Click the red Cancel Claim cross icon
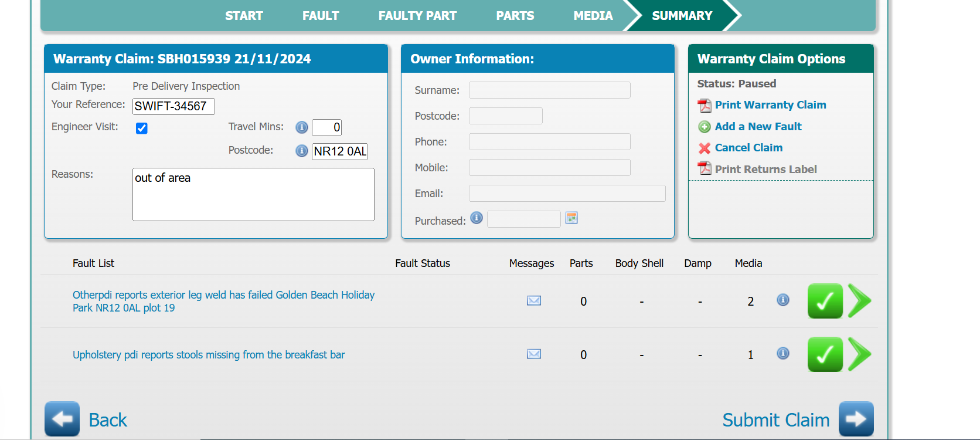 click(x=705, y=148)
